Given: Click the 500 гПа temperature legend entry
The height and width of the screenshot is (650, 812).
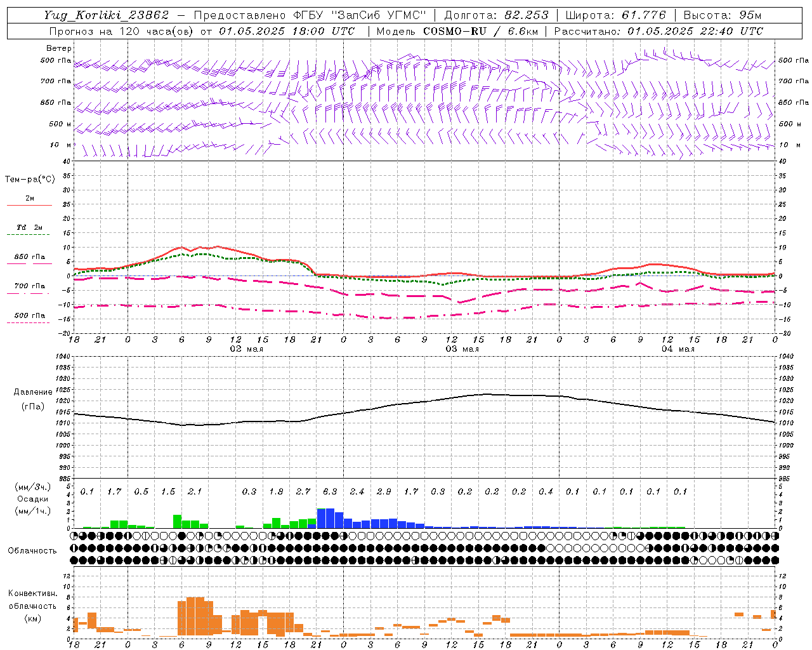Looking at the screenshot, I should pos(30,315).
